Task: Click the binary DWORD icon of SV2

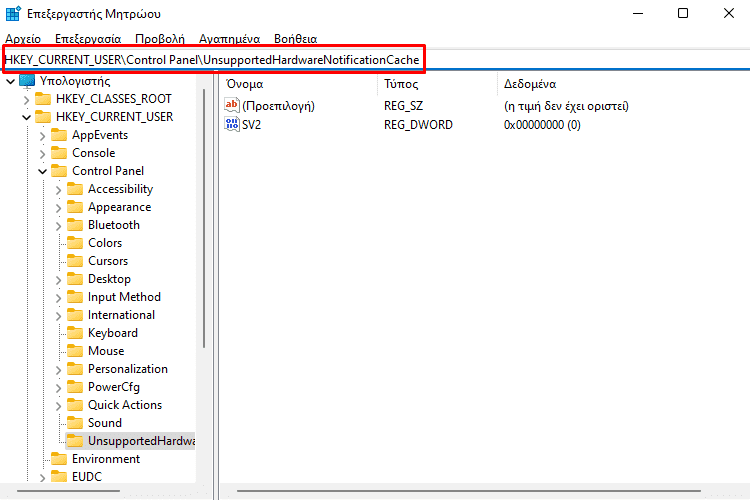Action: (232, 124)
